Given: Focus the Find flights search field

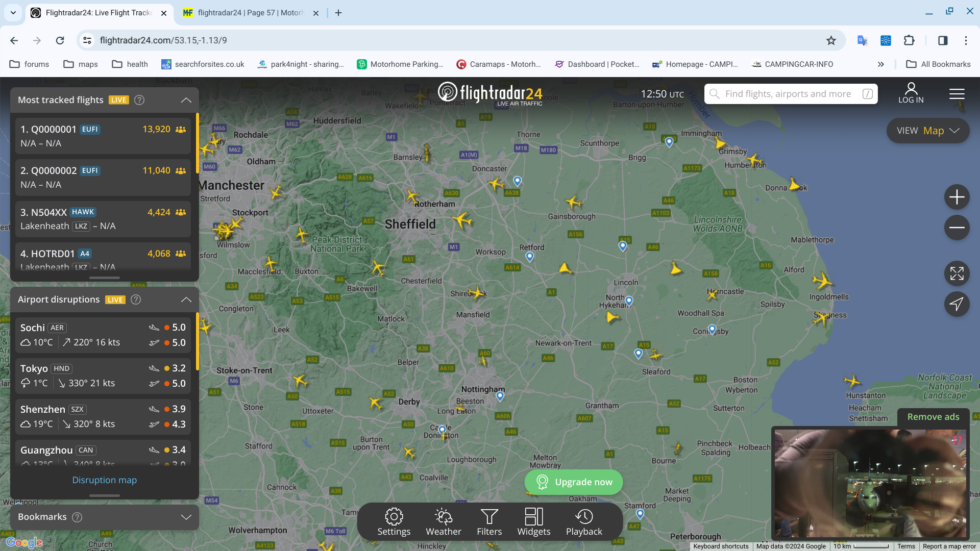Looking at the screenshot, I should point(791,94).
